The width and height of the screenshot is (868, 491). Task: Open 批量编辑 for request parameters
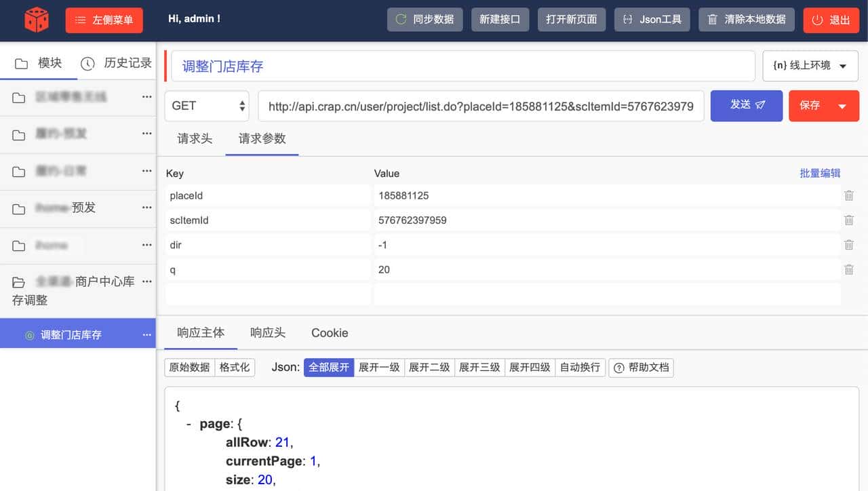coord(821,173)
